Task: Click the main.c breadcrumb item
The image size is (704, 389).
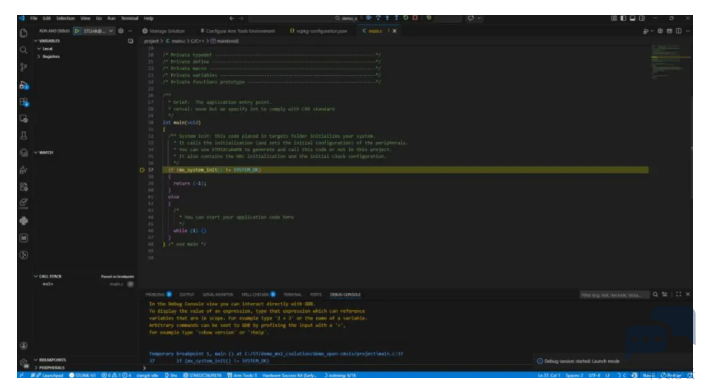Action: point(176,41)
